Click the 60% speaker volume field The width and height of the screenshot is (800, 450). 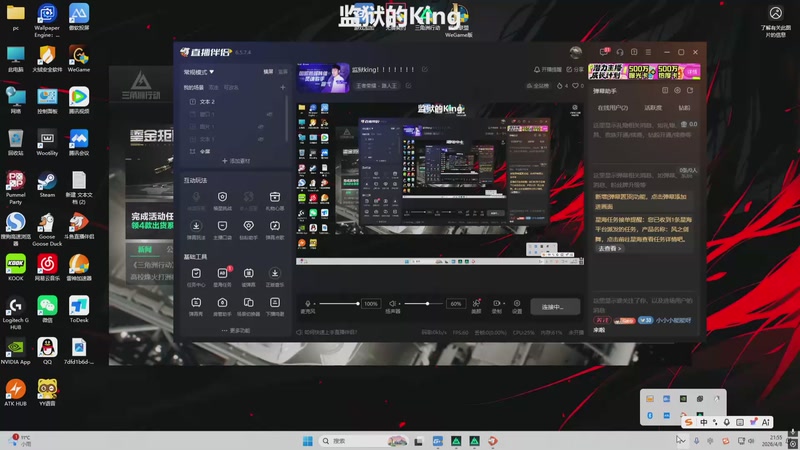coord(456,304)
